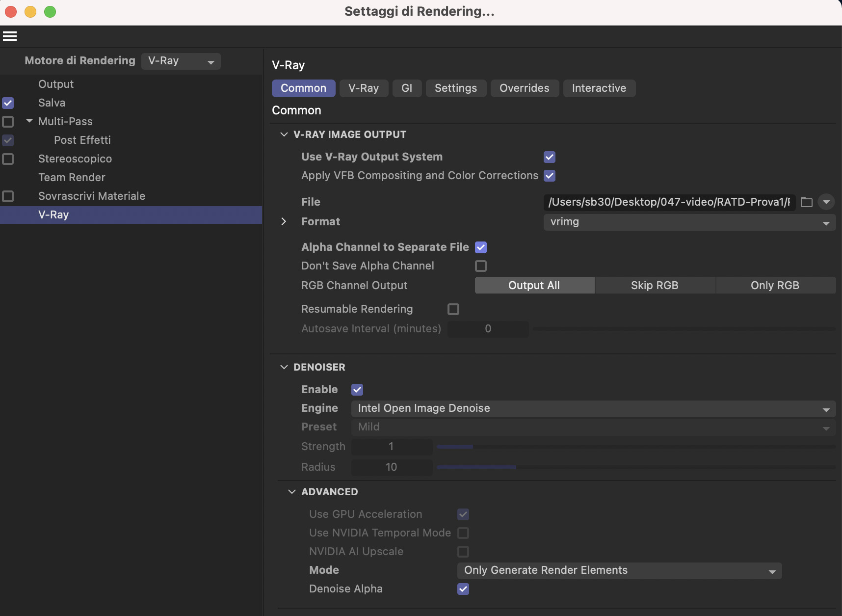Expand the Format options chevron
The height and width of the screenshot is (616, 842).
coord(284,222)
